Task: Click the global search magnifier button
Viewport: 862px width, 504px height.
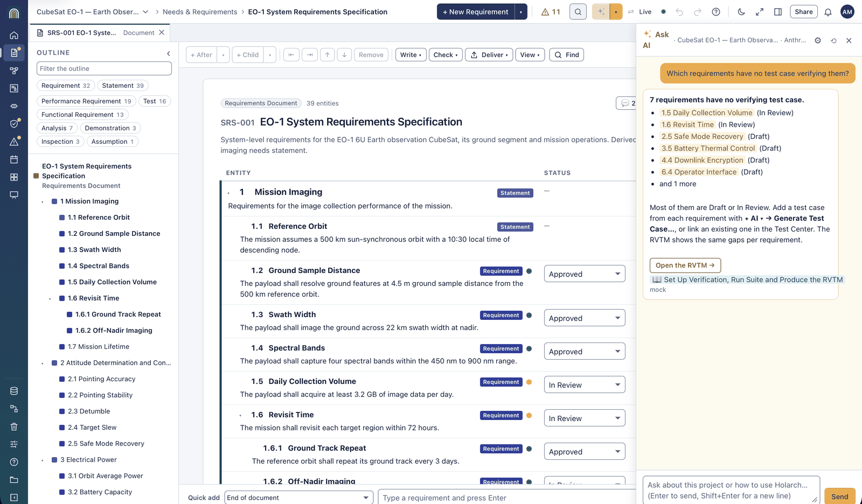Action: point(578,12)
